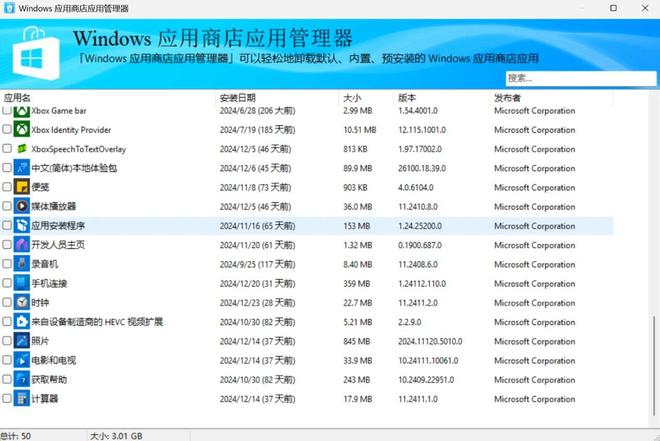Click the 手机连接 icon

21,283
